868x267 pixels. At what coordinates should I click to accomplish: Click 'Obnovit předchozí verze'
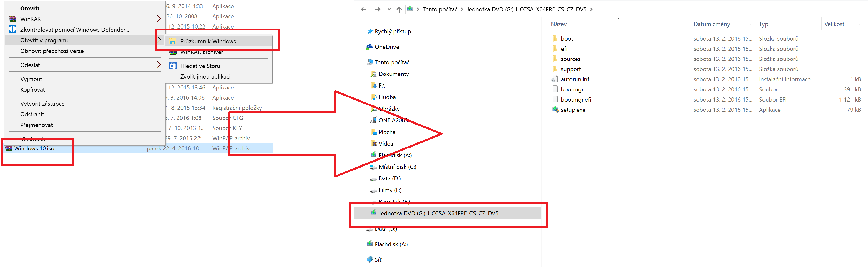tap(52, 51)
